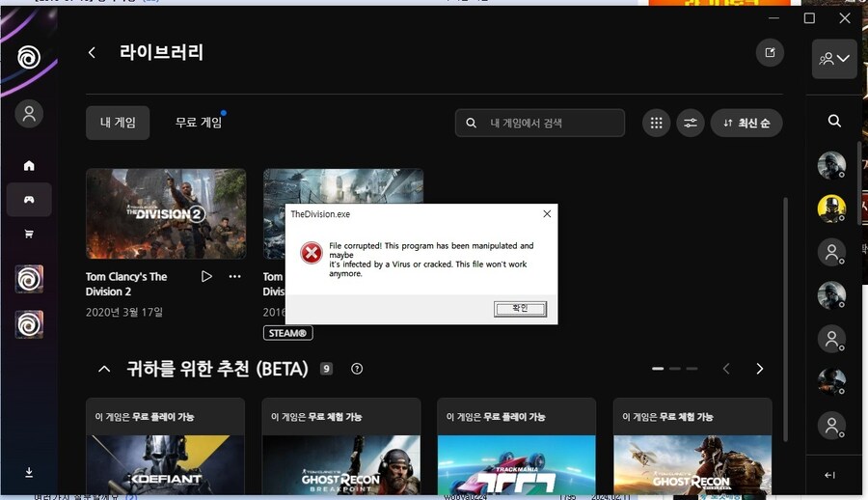The width and height of the screenshot is (868, 500).
Task: Open the yellow helmet friend avatar
Action: tap(831, 208)
